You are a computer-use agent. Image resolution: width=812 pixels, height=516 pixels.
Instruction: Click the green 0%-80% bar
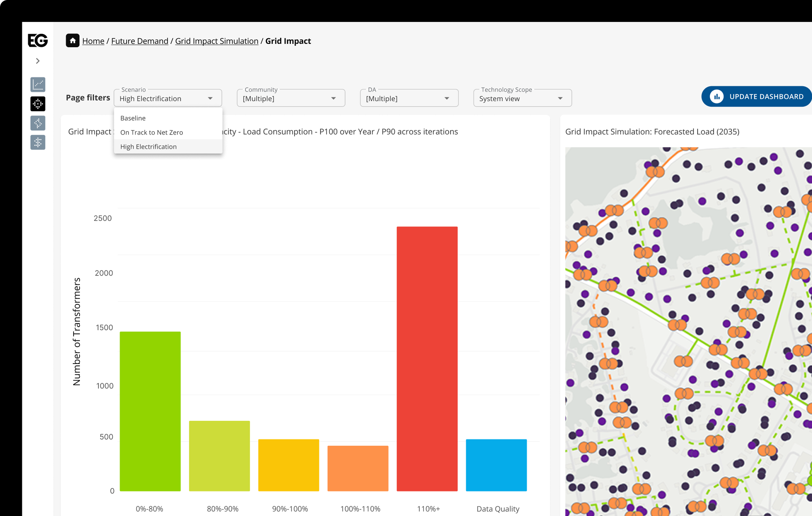(x=150, y=411)
